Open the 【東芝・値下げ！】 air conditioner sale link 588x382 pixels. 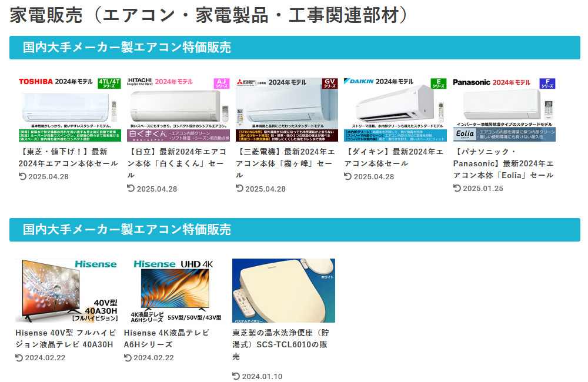tap(68, 158)
